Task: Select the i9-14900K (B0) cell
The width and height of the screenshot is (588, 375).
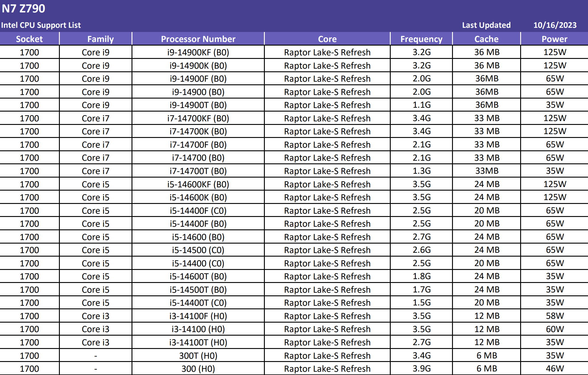Action: point(198,65)
